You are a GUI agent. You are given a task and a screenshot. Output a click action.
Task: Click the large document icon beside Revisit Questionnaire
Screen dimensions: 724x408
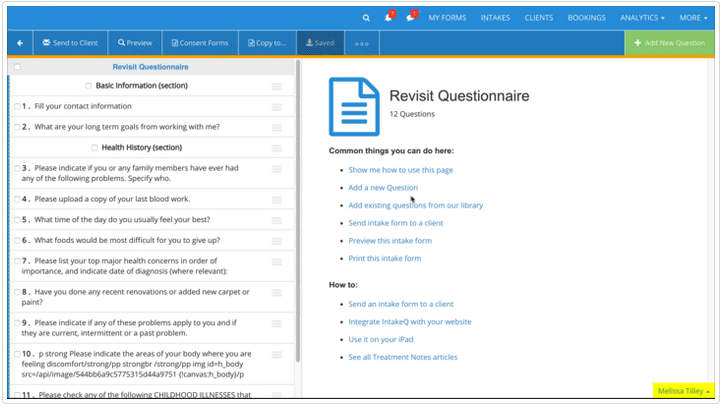[354, 107]
